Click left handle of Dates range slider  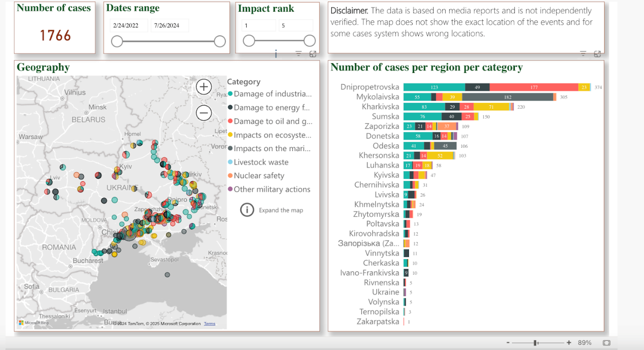tap(117, 41)
